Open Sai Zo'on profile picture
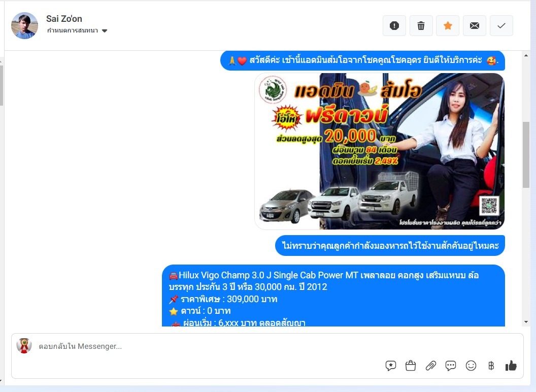Screen dimensions: 536x392 (24, 26)
